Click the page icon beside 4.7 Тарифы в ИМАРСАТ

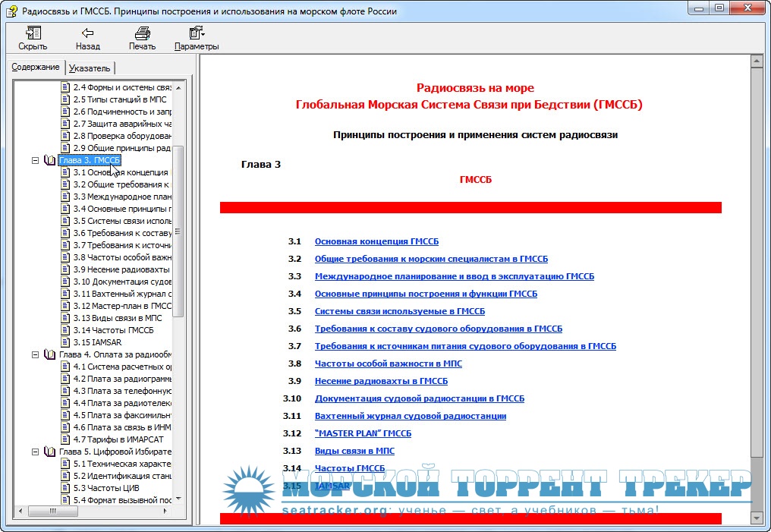click(x=65, y=439)
